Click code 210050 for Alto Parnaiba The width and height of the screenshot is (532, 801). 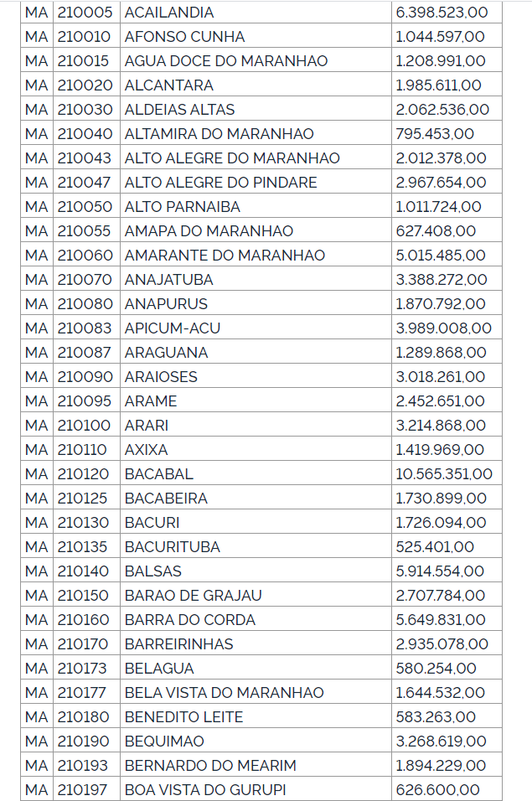pyautogui.click(x=85, y=207)
